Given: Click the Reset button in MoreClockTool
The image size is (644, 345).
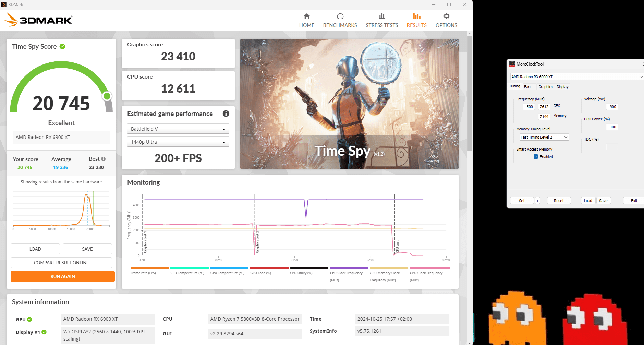Looking at the screenshot, I should coord(559,201).
